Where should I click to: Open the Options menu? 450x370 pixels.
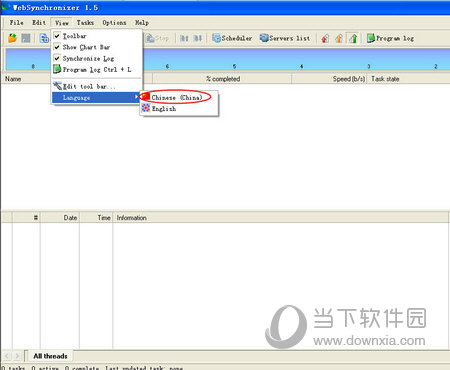pos(114,23)
